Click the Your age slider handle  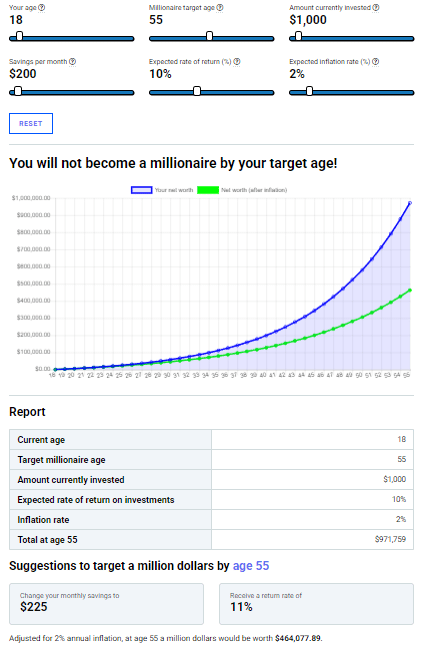19,36
